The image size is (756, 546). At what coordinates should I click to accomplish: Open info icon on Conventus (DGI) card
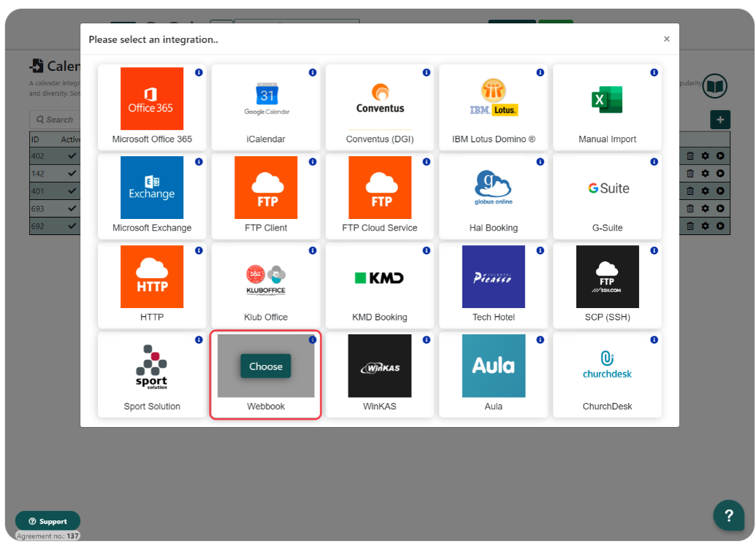427,72
